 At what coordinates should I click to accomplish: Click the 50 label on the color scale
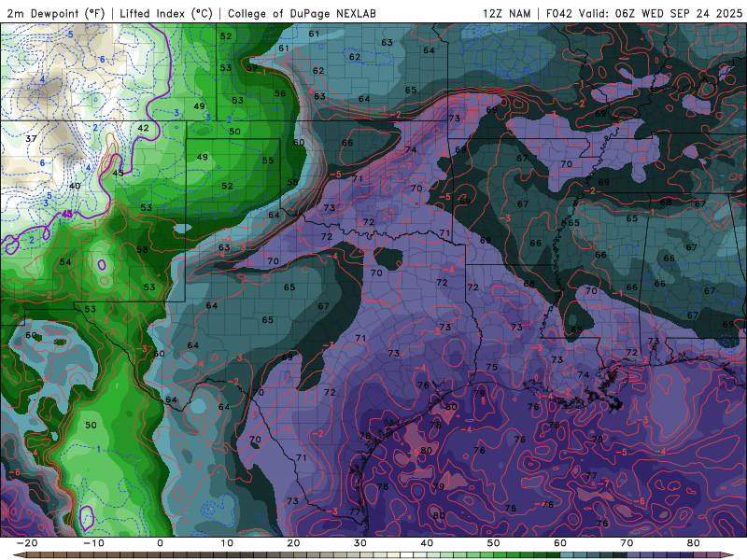(494, 543)
